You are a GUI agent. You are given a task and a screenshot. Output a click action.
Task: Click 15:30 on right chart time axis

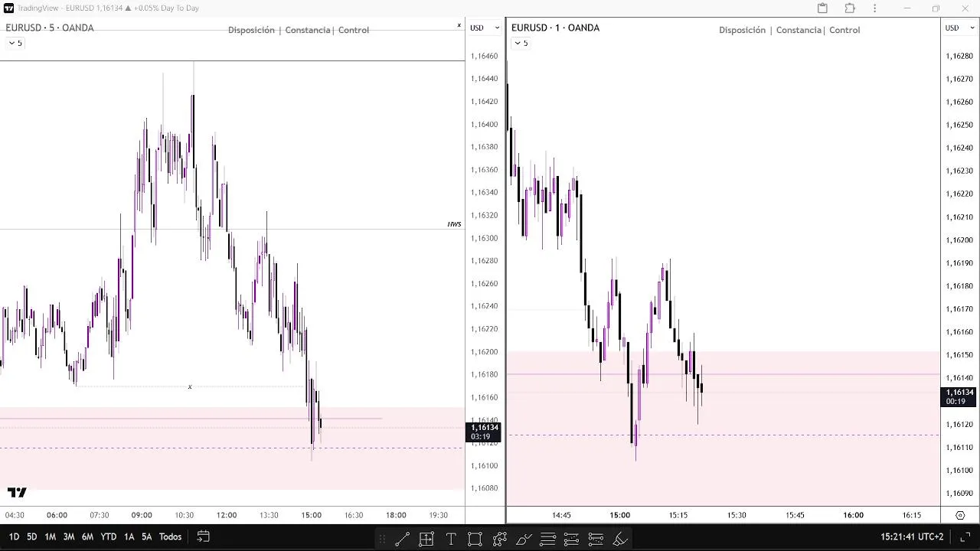(737, 515)
